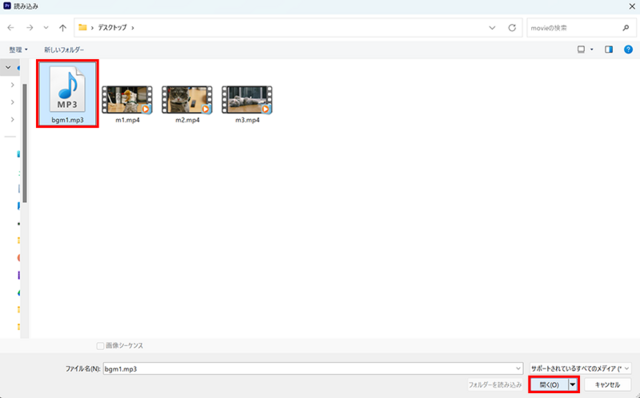This screenshot has width=640, height=398.
Task: Click the キャンセル button
Action: [608, 385]
